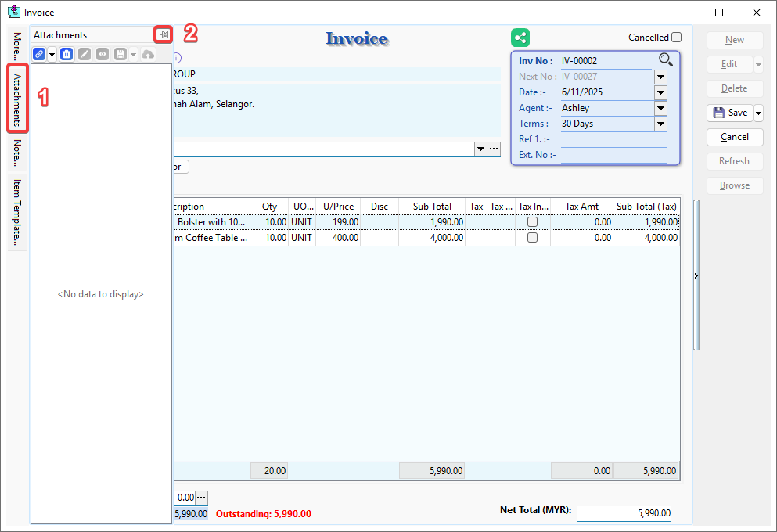Delete attachment using the trash icon

pos(67,54)
